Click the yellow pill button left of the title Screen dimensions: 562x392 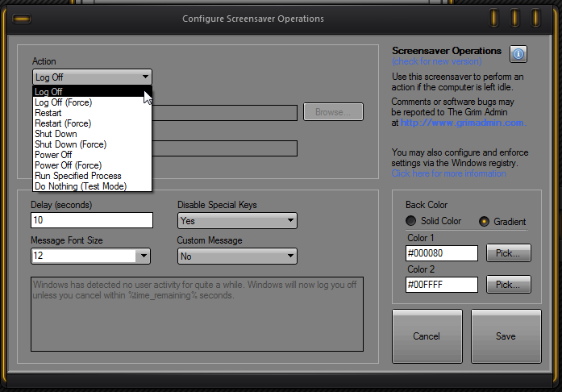(x=22, y=19)
